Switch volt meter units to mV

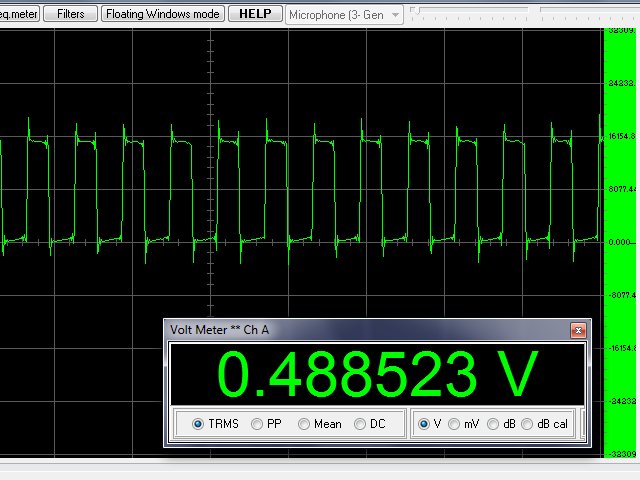(x=455, y=424)
